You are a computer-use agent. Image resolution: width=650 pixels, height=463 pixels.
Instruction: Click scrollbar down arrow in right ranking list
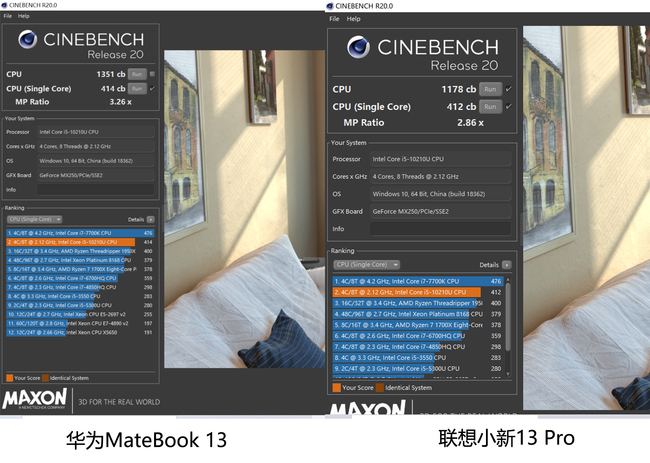click(x=508, y=374)
